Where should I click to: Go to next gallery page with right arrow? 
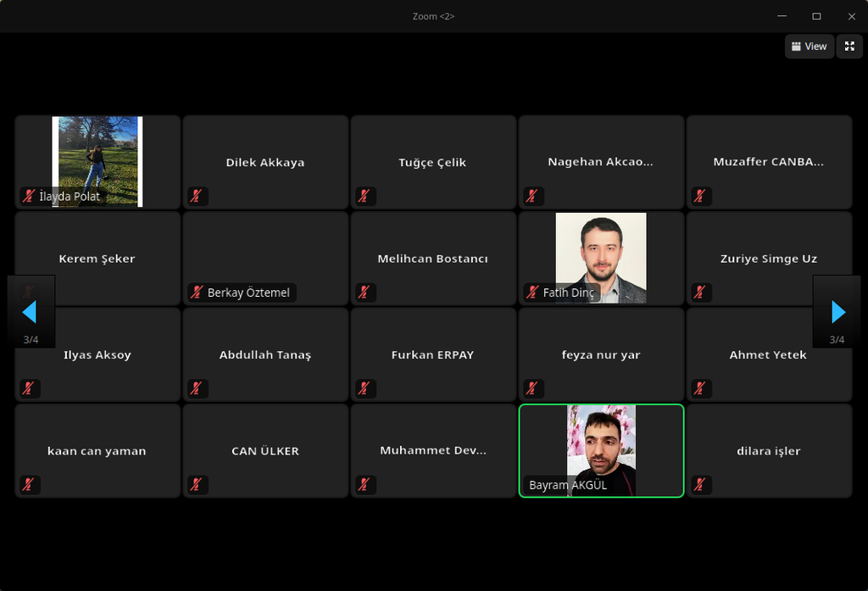coord(837,312)
